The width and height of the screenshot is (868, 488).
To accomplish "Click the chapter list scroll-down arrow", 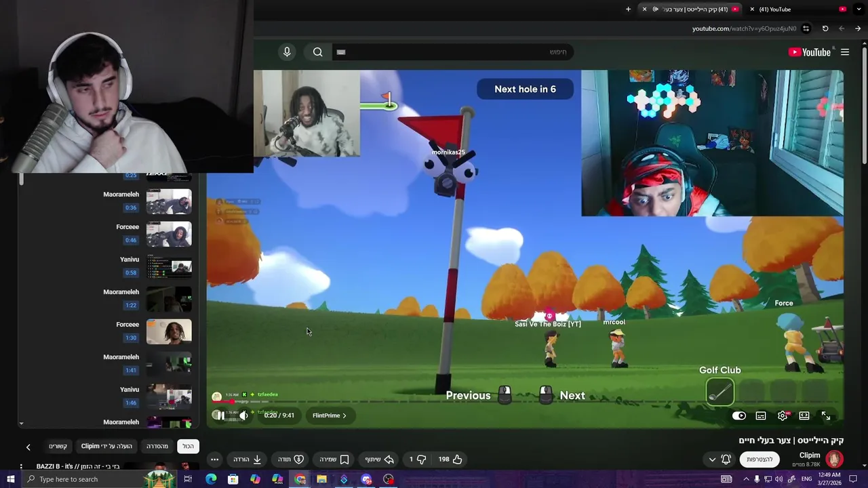I will click(21, 423).
